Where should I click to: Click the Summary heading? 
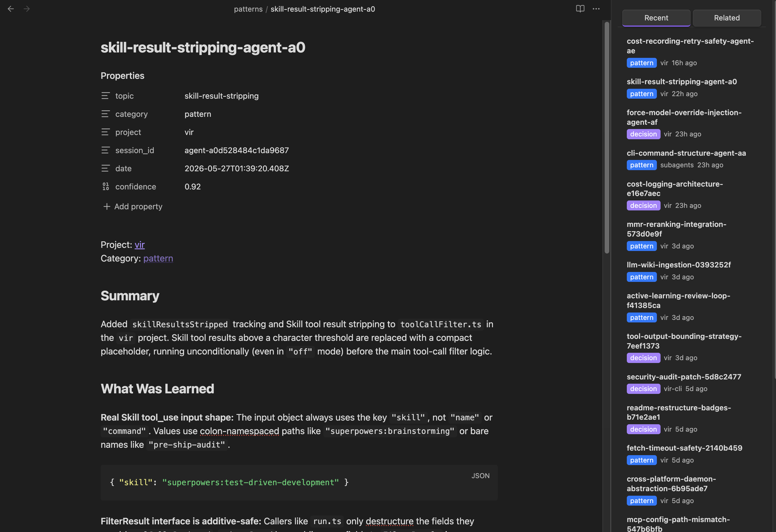pos(130,296)
